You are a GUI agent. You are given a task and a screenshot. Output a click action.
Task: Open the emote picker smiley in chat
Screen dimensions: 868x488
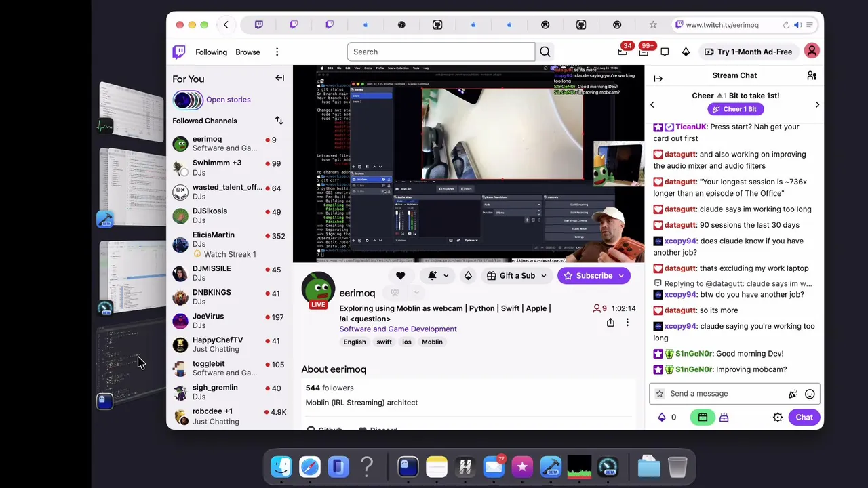click(x=810, y=394)
